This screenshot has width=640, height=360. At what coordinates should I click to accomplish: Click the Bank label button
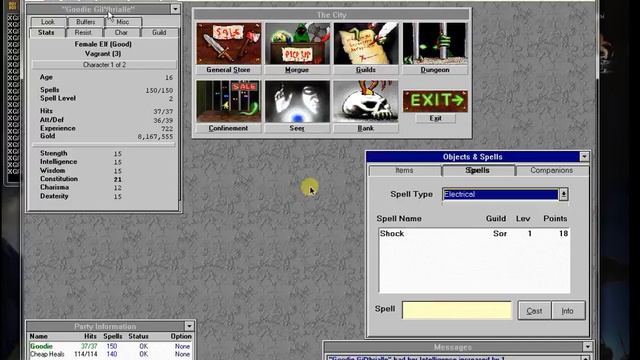click(x=366, y=128)
